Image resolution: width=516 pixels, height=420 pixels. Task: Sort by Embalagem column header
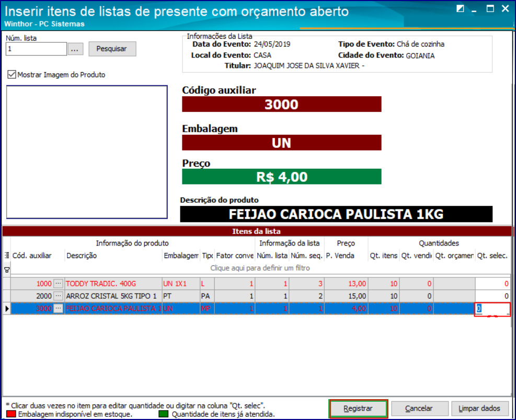[x=181, y=255]
